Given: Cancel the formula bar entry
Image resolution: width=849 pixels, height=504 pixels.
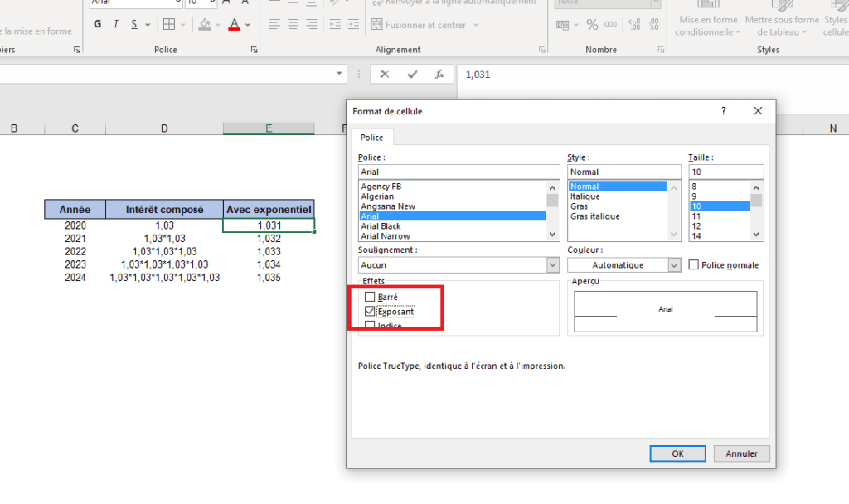Looking at the screenshot, I should (385, 74).
